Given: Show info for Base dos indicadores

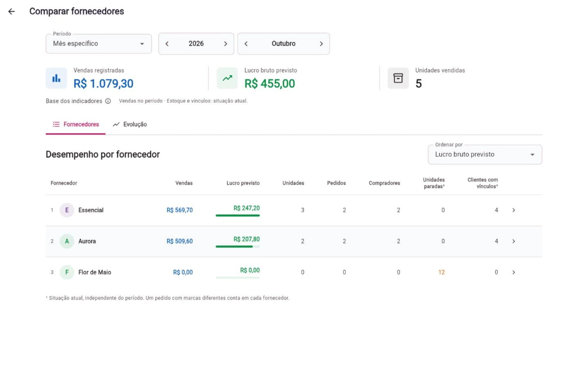Looking at the screenshot, I should (x=108, y=101).
